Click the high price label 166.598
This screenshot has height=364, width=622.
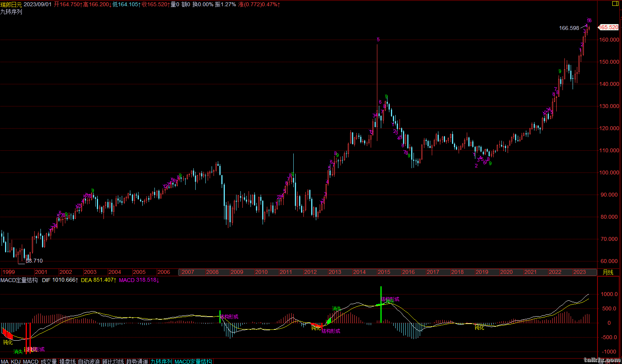[569, 28]
